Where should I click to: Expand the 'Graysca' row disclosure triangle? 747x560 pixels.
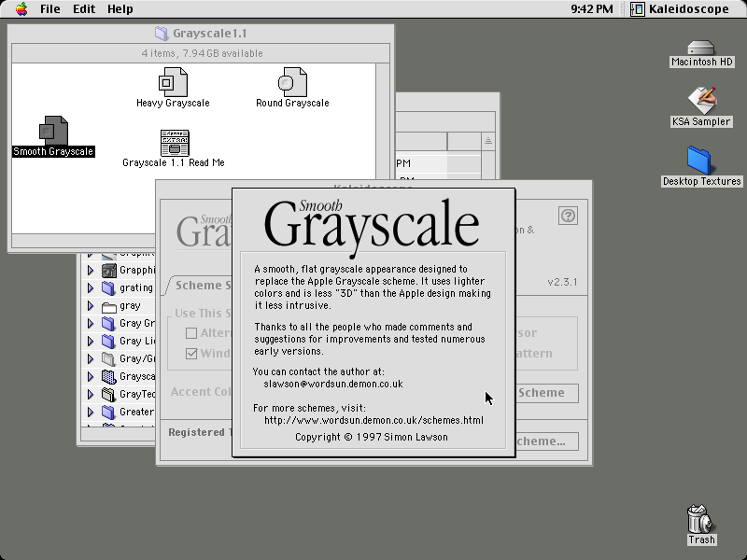[91, 377]
